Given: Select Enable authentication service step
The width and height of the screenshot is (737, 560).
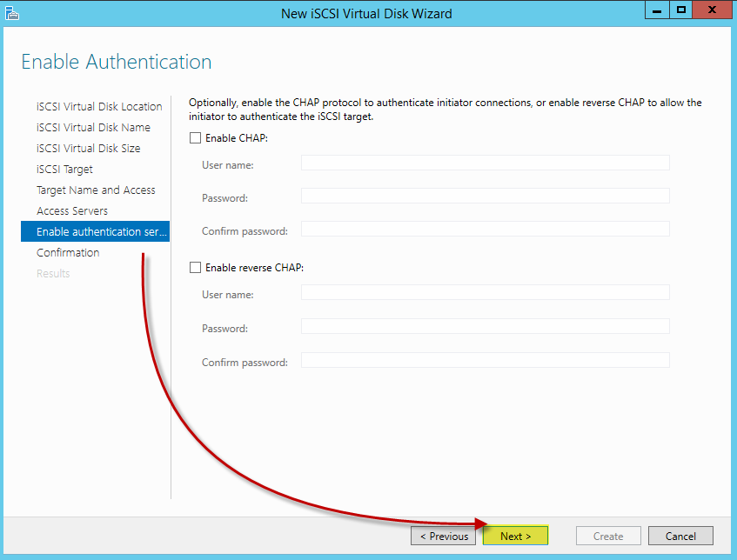Looking at the screenshot, I should [96, 231].
